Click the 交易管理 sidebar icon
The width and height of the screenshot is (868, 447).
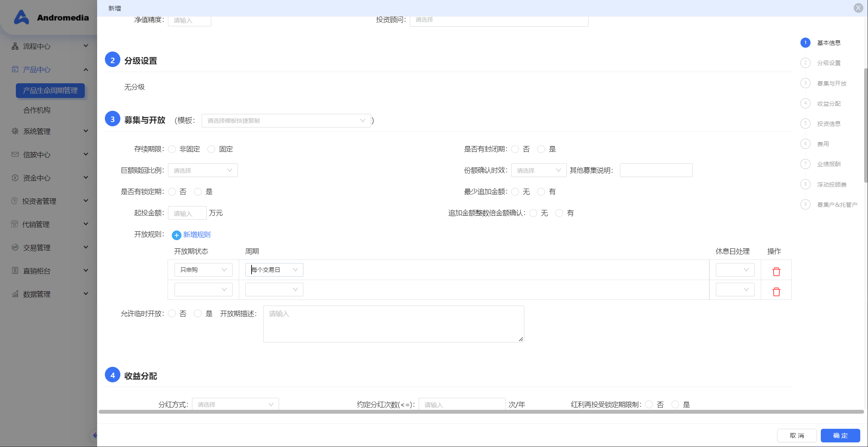15,248
